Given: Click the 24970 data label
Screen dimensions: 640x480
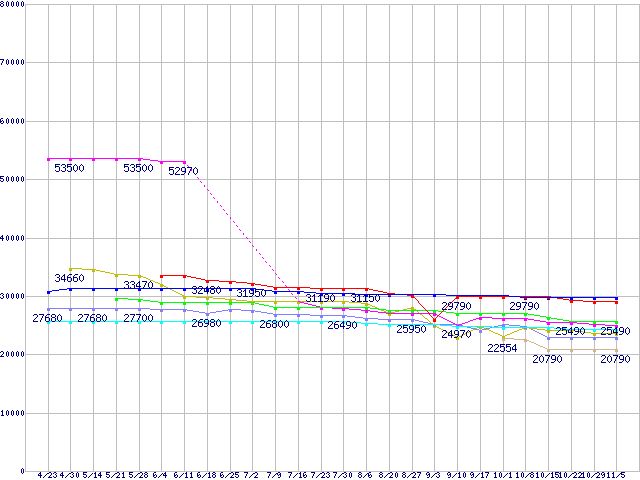Looking at the screenshot, I should coord(456,335).
